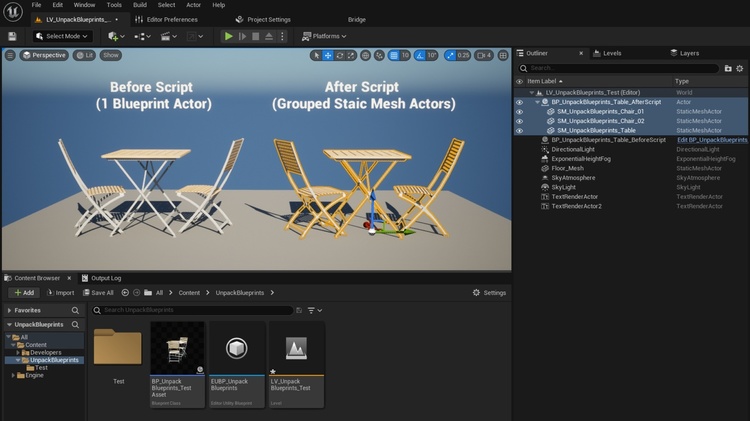Screen dimensions: 750x421
Task: Open the Tools menu
Action: [115, 5]
